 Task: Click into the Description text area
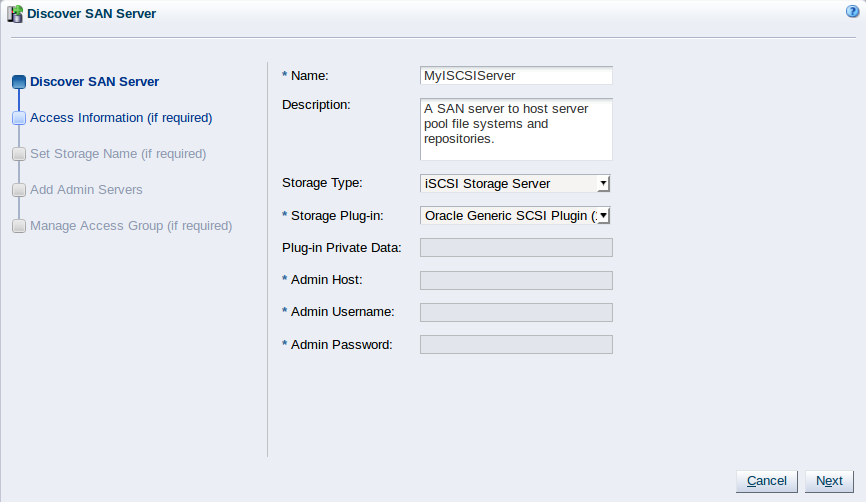click(516, 129)
